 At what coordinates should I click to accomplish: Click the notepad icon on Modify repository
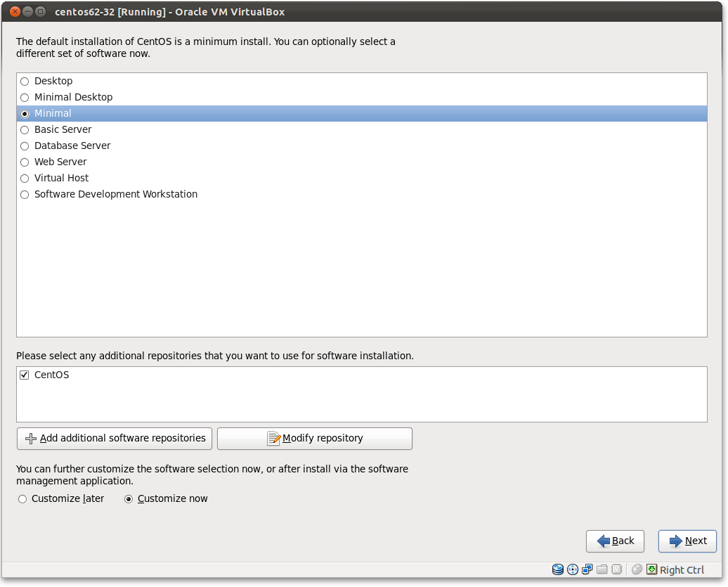274,439
